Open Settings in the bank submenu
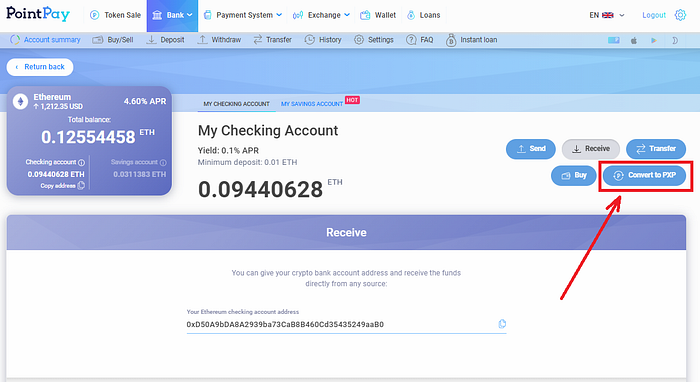This screenshot has width=700, height=382. (x=374, y=40)
